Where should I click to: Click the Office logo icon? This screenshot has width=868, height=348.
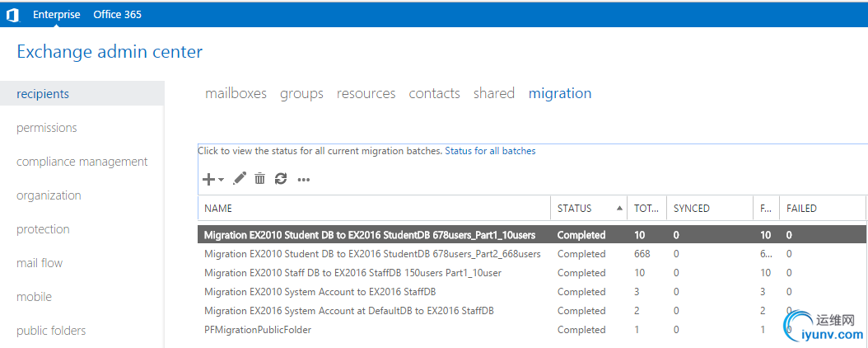point(12,15)
